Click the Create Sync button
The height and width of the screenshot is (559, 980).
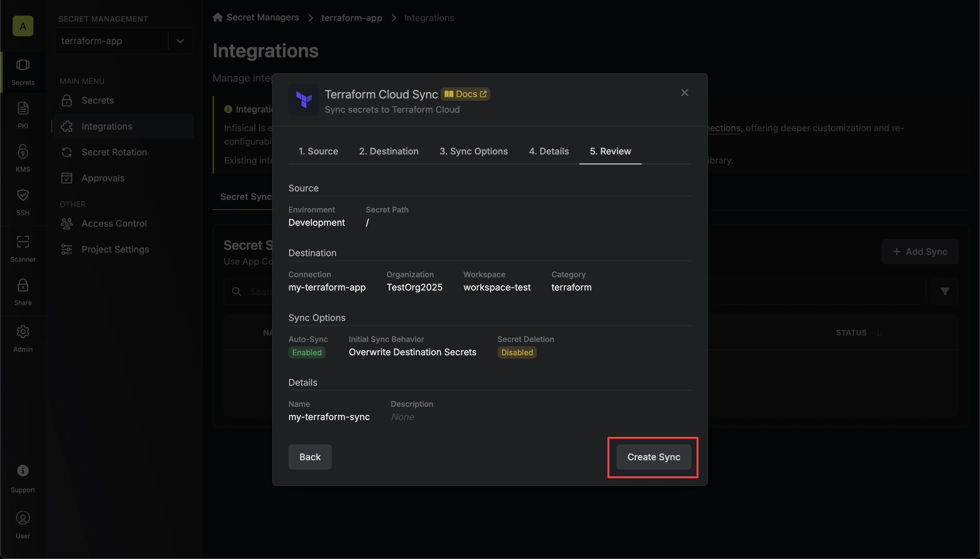[x=653, y=457]
